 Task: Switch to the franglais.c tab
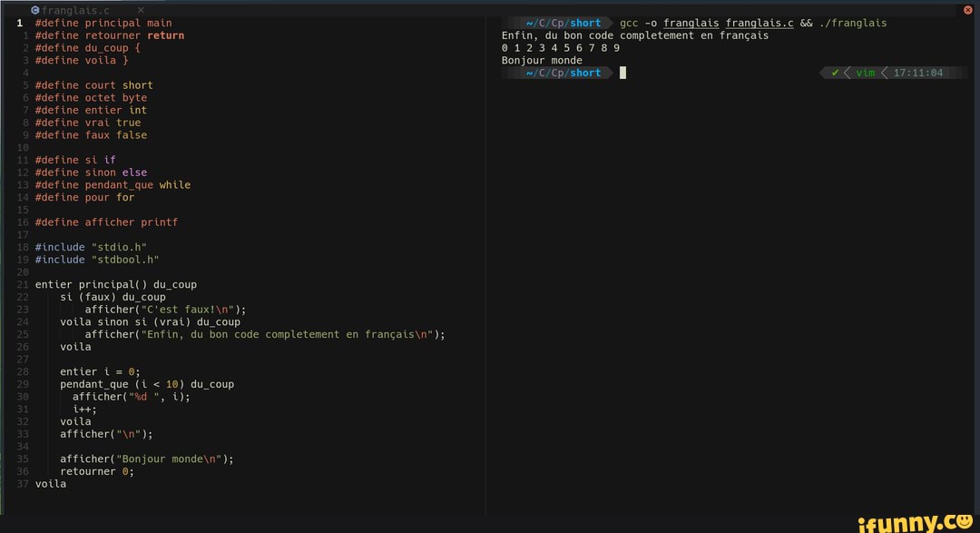(75, 10)
